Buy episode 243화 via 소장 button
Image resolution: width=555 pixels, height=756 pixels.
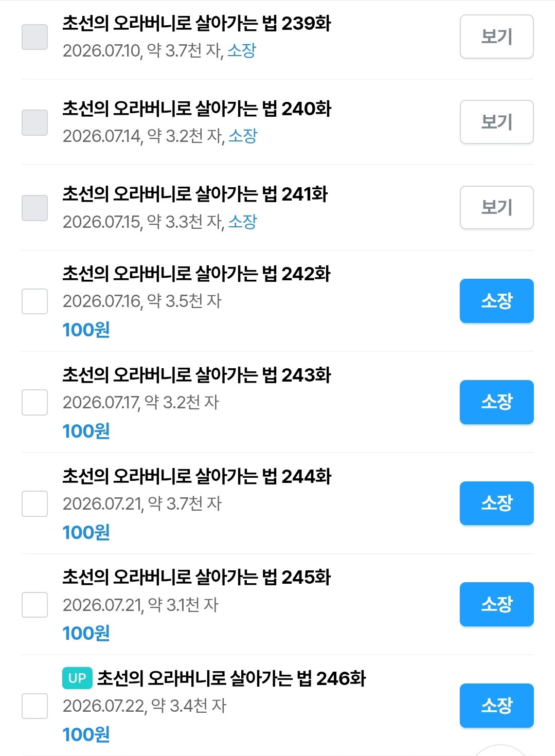[x=496, y=402]
